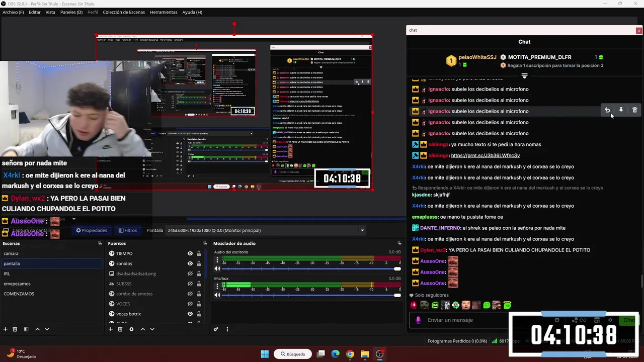Hide the sonidos source
The image size is (644, 362).
(190, 263)
